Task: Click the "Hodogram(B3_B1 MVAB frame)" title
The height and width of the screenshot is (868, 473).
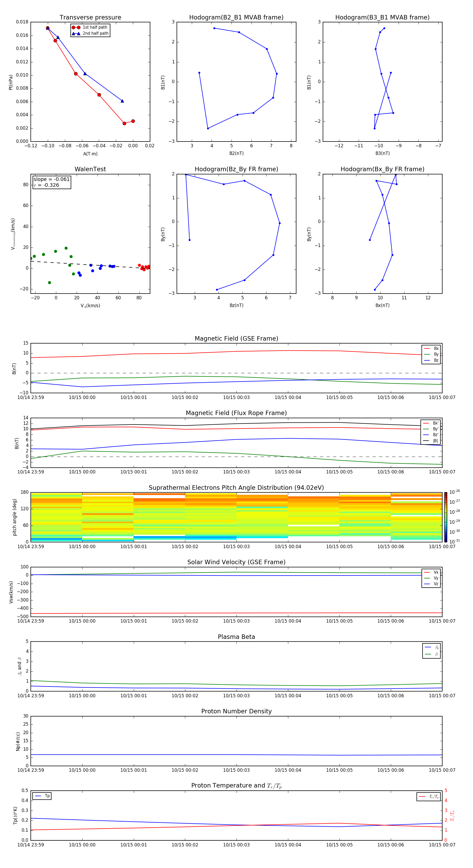Action: coord(382,18)
